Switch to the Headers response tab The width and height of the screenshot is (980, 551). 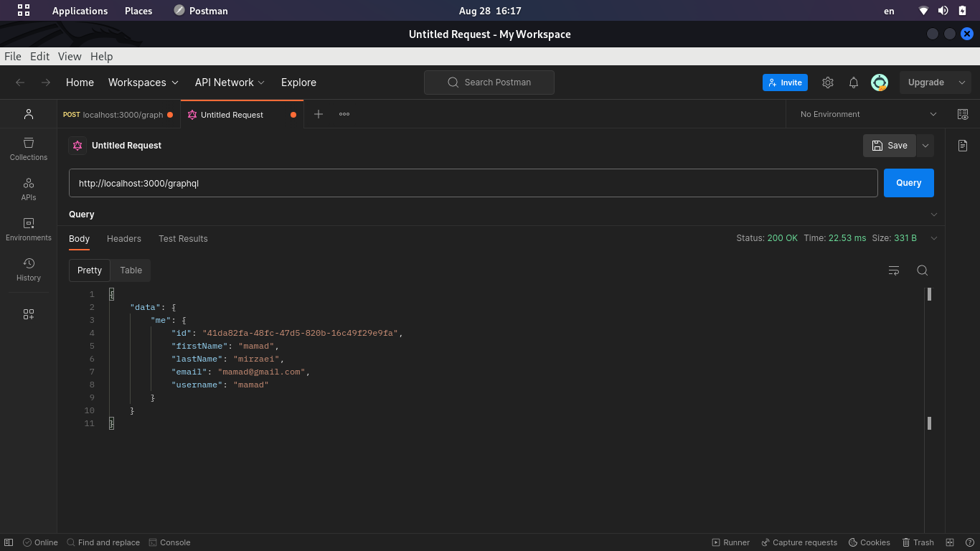point(124,239)
